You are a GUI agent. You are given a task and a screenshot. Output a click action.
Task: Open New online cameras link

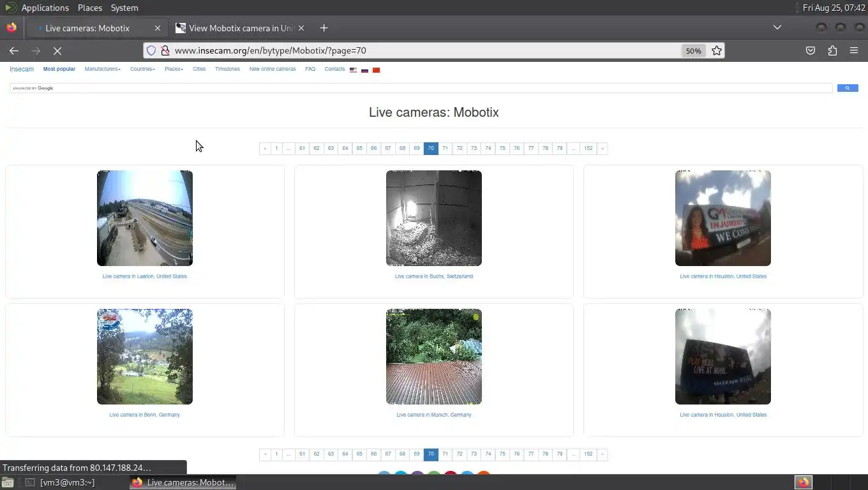click(x=273, y=69)
